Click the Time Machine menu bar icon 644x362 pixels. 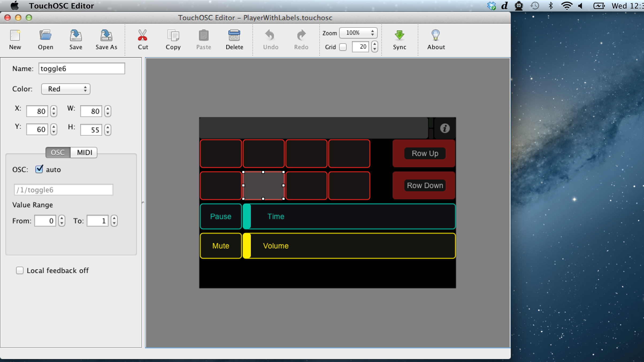click(x=535, y=6)
